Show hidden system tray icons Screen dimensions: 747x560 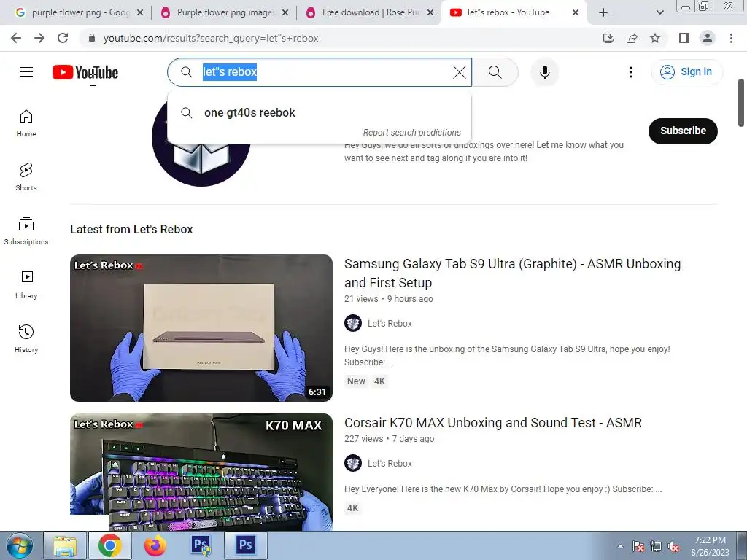[x=620, y=546]
